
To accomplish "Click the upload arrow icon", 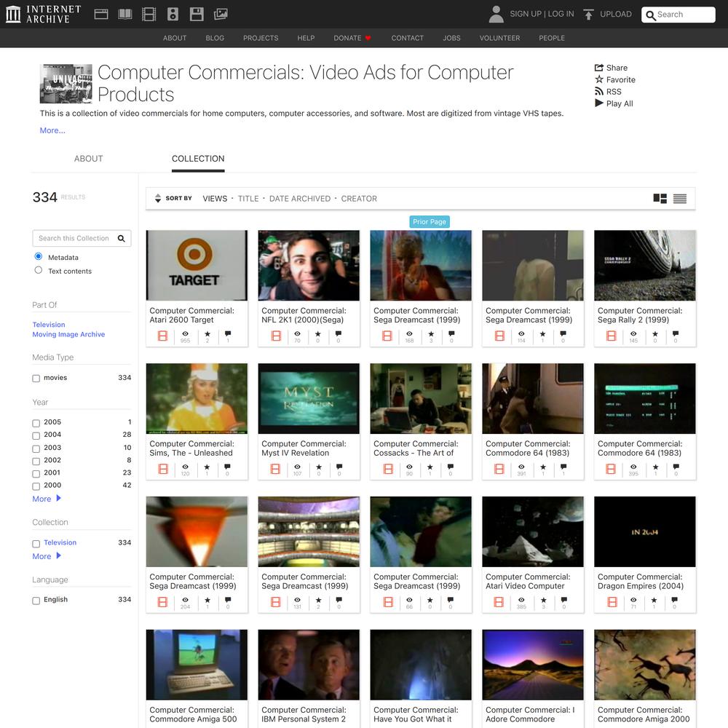I will pos(588,15).
